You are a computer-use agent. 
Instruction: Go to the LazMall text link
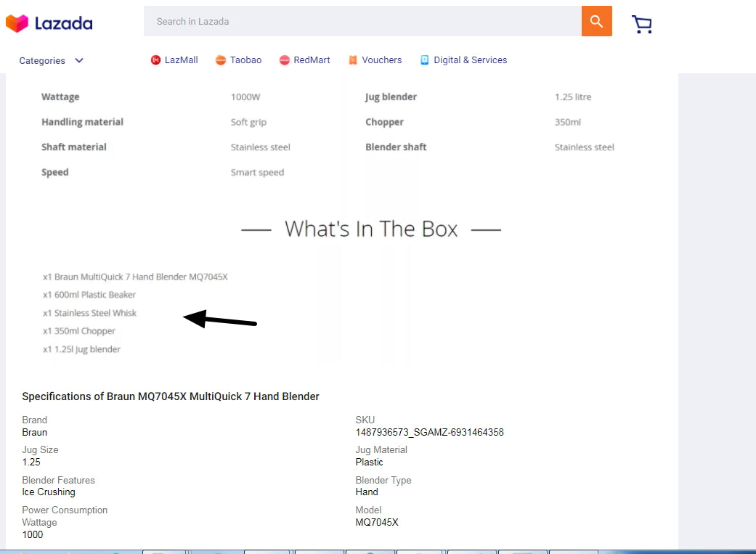(x=181, y=60)
